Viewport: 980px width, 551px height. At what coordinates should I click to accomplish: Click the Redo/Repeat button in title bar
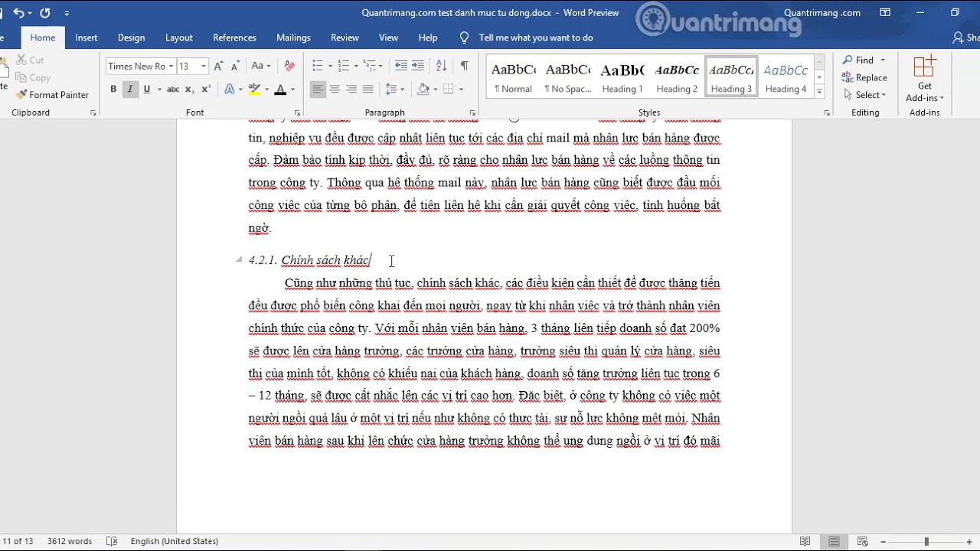[x=44, y=13]
